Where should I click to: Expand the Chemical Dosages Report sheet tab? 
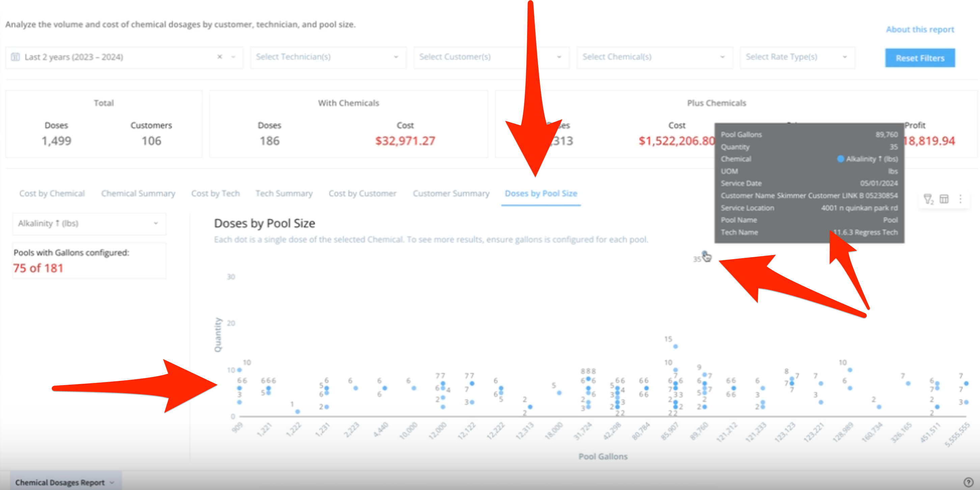pos(65,482)
